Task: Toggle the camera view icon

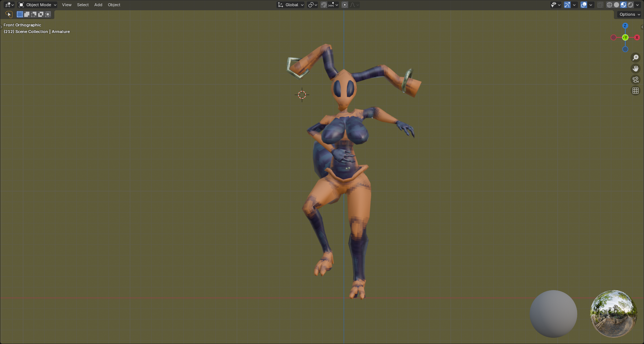Action: click(x=635, y=80)
